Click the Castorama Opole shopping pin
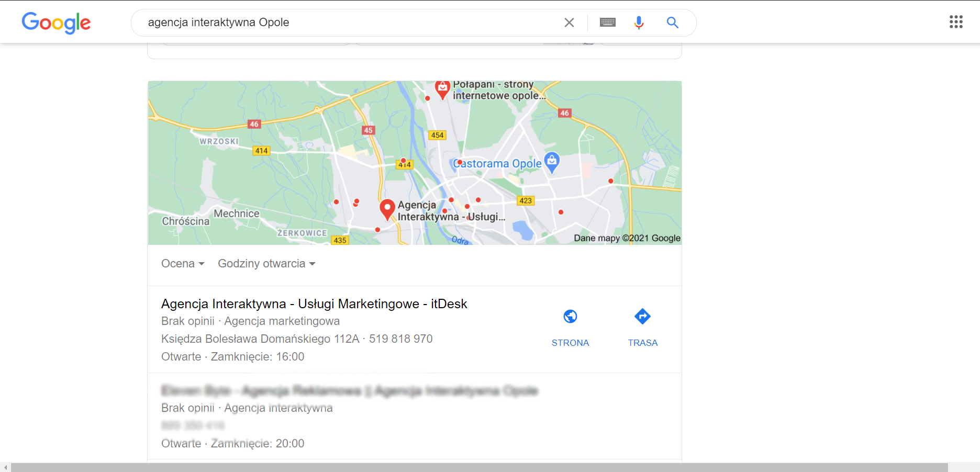 (552, 163)
